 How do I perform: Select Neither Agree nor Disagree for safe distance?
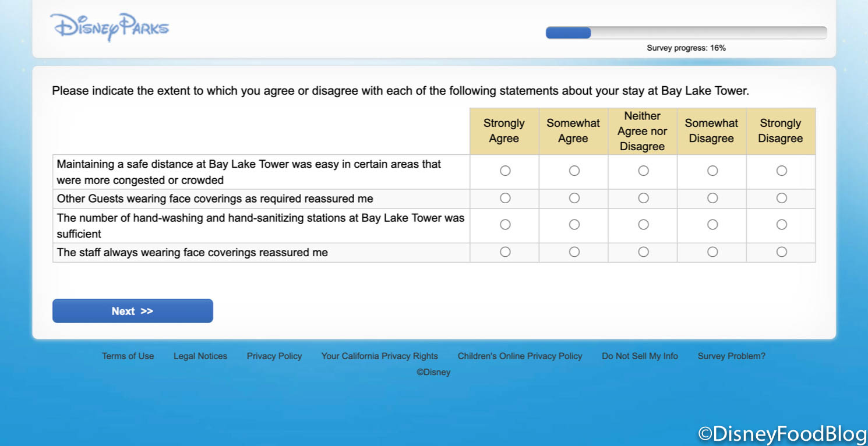pos(643,171)
